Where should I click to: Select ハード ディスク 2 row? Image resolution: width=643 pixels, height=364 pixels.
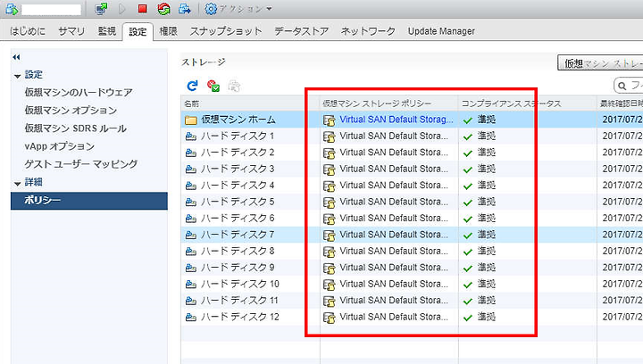412,153
